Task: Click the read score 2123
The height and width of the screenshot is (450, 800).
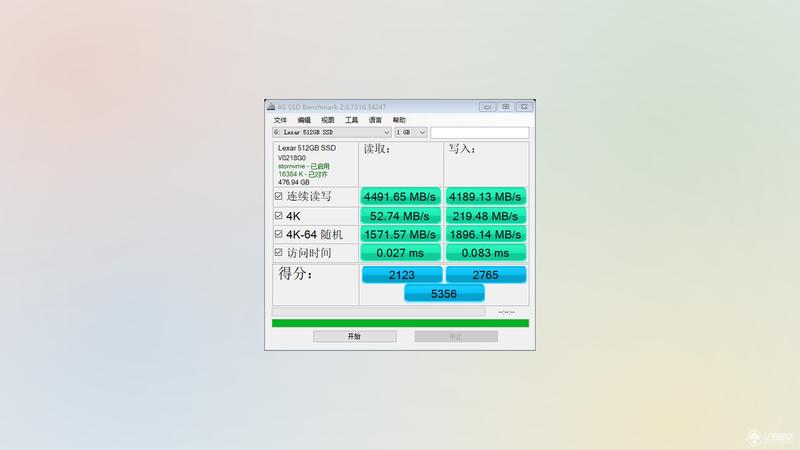Action: pyautogui.click(x=402, y=275)
